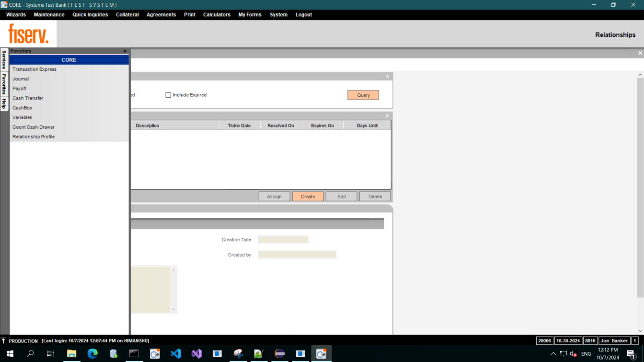The height and width of the screenshot is (362, 644).
Task: Select the Favorites side tab
Action: pyautogui.click(x=4, y=84)
